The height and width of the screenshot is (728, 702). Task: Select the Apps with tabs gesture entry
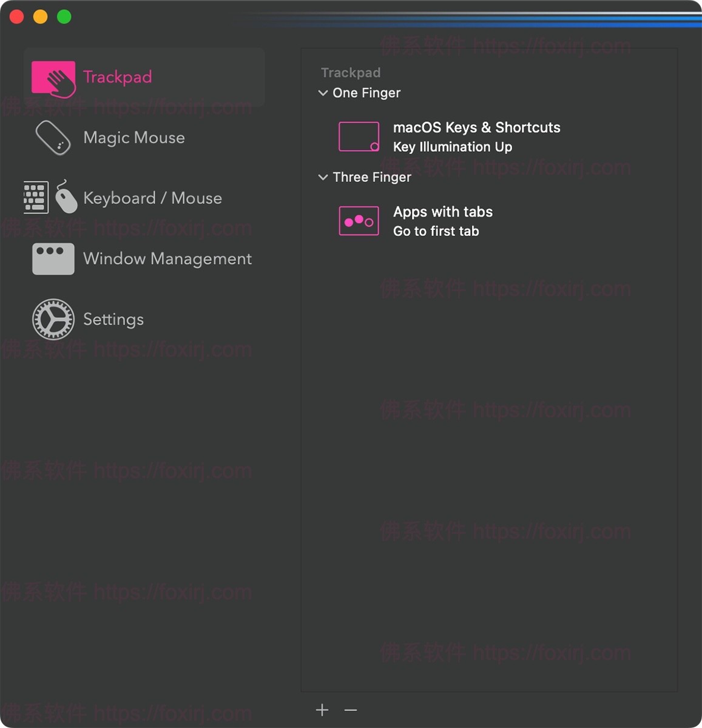pyautogui.click(x=442, y=212)
